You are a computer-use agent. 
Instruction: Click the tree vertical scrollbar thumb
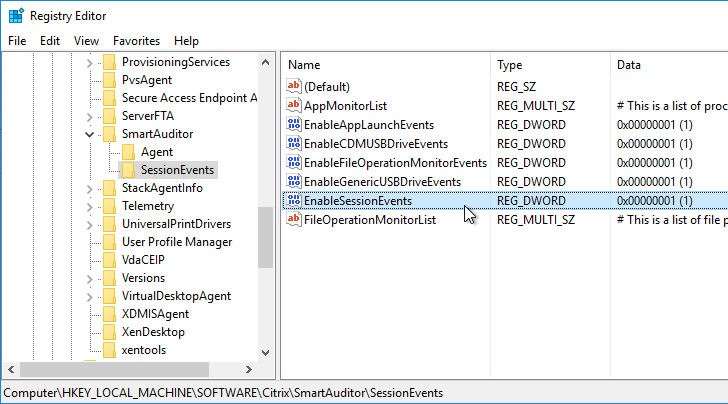(266, 237)
